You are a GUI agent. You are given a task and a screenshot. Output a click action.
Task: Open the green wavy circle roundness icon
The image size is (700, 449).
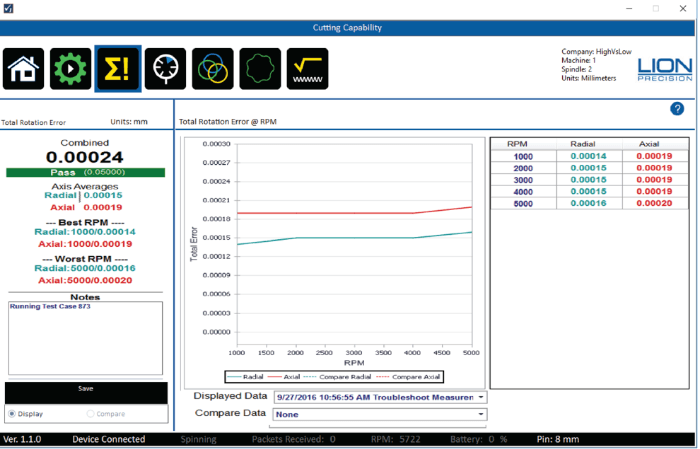coord(260,69)
